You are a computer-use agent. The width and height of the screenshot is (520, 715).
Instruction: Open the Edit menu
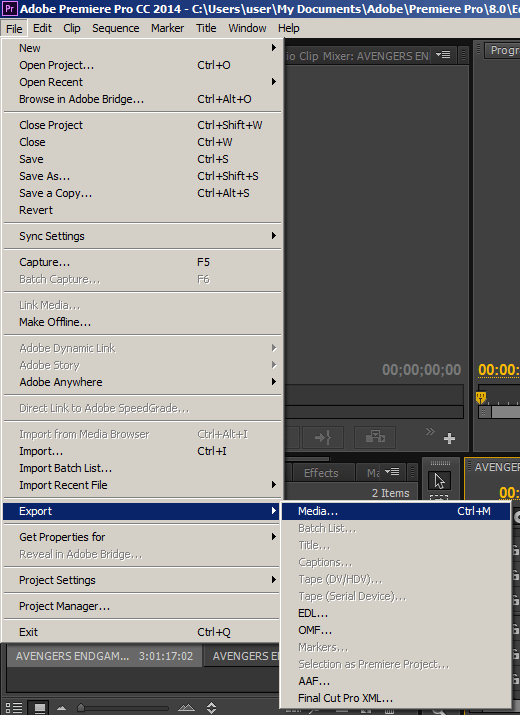point(42,28)
